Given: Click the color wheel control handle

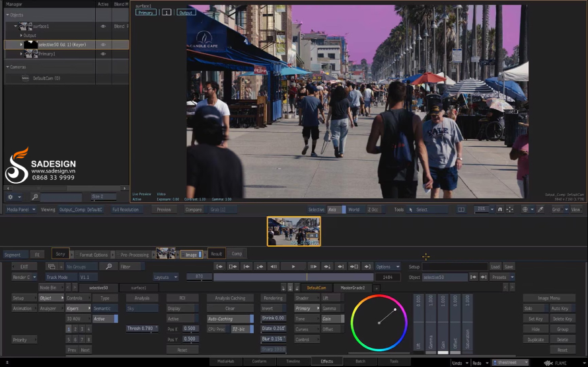Looking at the screenshot, I should 395,309.
